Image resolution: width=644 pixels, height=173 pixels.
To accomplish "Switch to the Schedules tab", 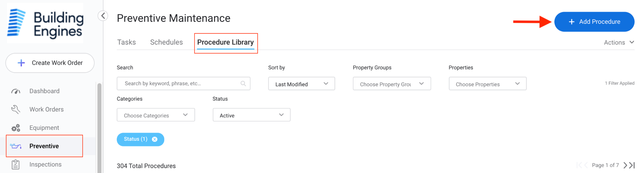I will 166,42.
